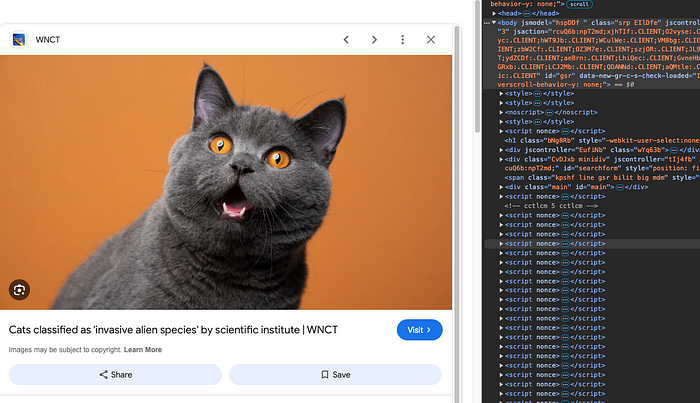Screen dimensions: 700x403
Task: Expand the noscript element node
Action: [501, 112]
